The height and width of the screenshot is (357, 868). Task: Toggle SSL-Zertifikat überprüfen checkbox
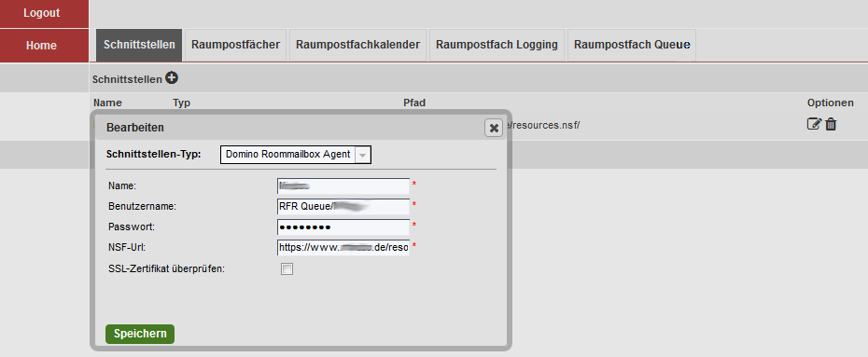287,269
